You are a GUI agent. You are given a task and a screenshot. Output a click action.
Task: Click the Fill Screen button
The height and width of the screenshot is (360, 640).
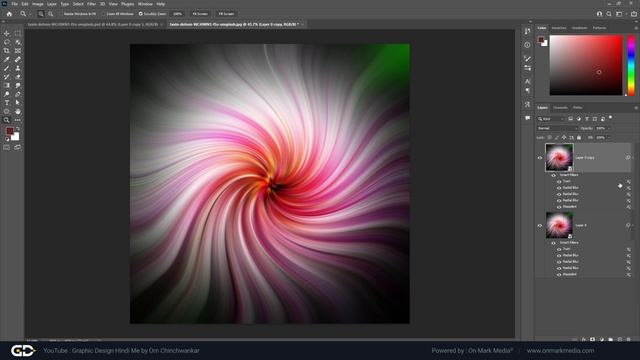click(x=226, y=14)
